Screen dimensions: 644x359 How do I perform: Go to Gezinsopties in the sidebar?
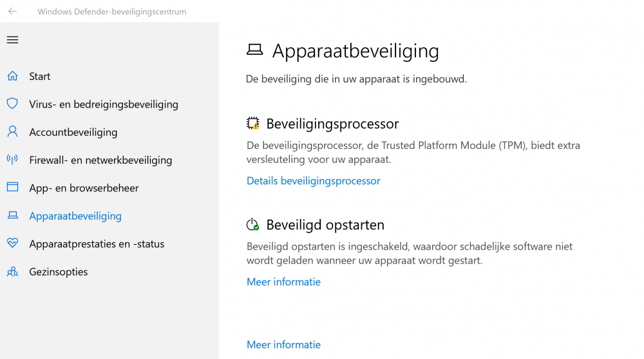(x=58, y=272)
